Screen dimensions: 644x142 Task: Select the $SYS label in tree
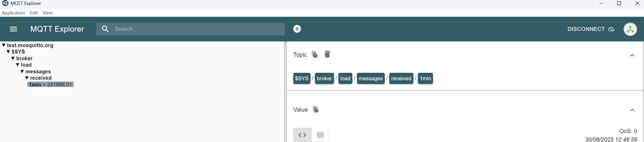18,52
